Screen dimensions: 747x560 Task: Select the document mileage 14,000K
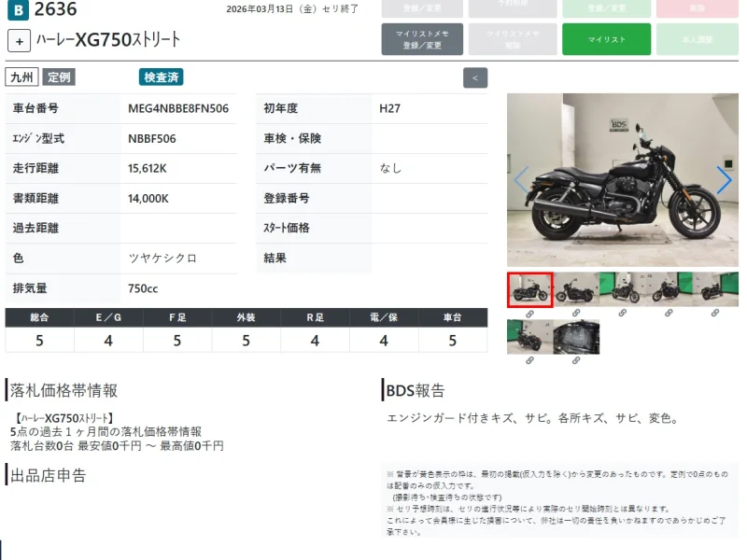click(x=148, y=199)
